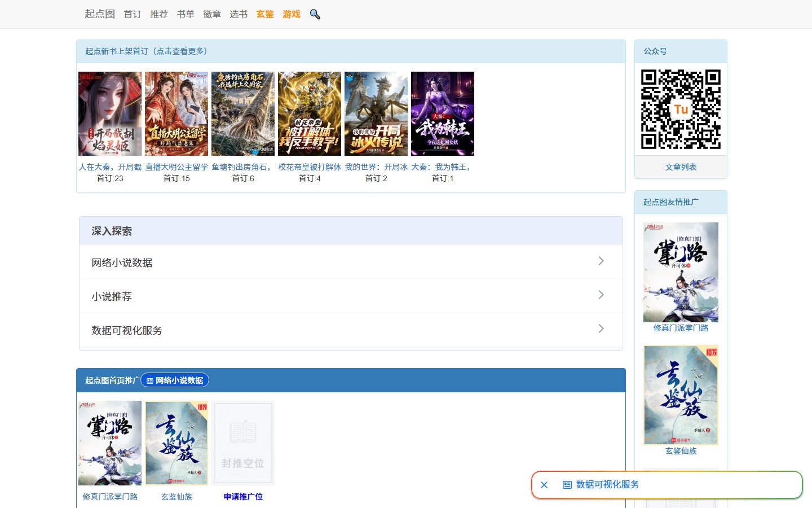Click the 网络小说数据 pill badge

pos(175,380)
